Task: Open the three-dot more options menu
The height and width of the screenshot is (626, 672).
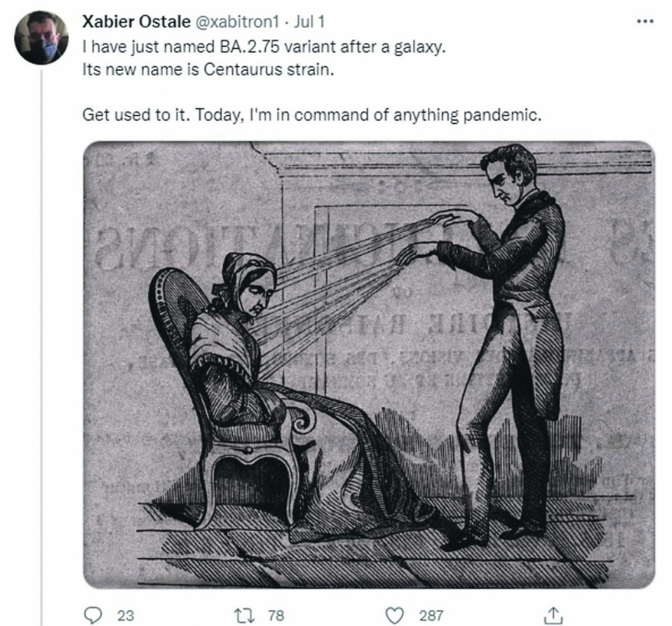Action: click(645, 21)
